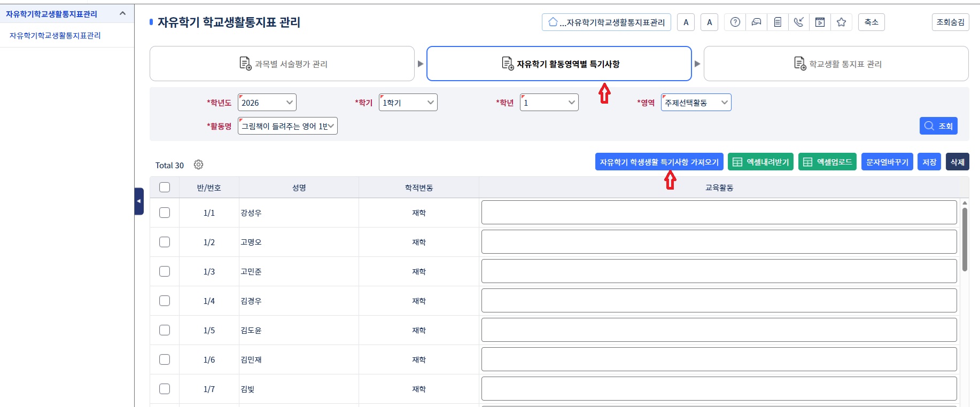Open the 활동명 dropdown

(287, 126)
